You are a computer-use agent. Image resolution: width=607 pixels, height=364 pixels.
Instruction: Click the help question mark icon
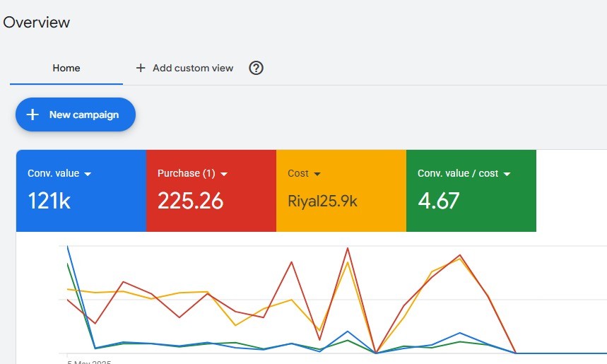pos(257,68)
